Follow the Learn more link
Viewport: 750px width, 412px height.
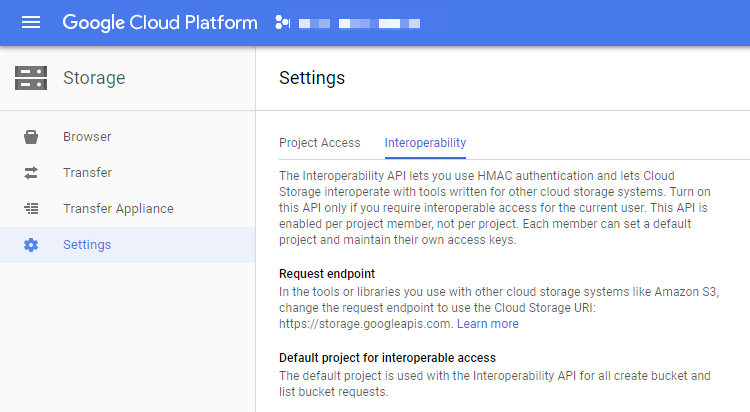click(x=488, y=324)
